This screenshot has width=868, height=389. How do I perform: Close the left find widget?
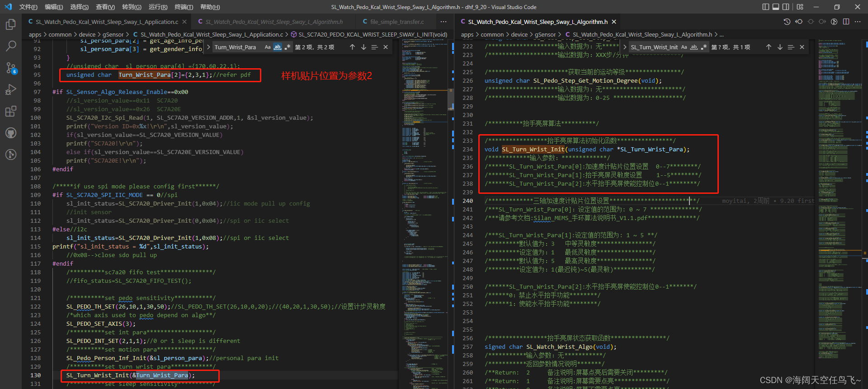[386, 47]
